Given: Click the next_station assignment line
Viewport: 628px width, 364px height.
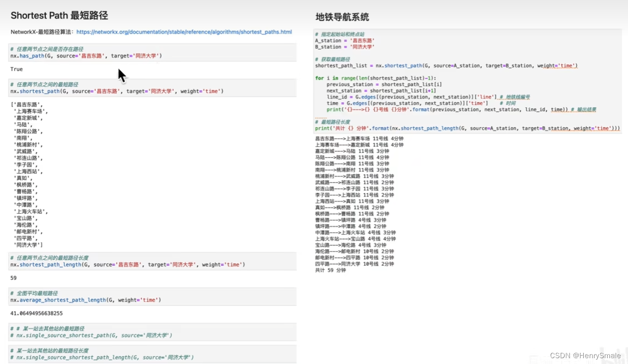Looking at the screenshot, I should [381, 91].
